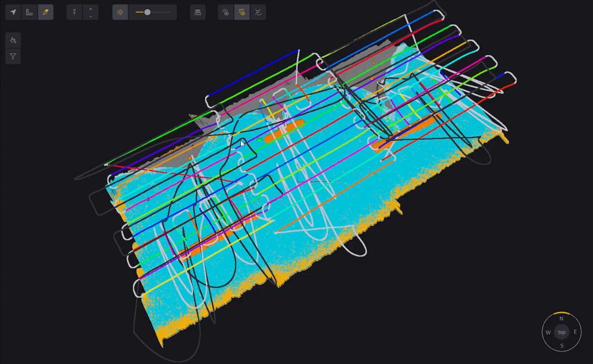
Task: Click top on the compass widget
Action: click(x=561, y=332)
